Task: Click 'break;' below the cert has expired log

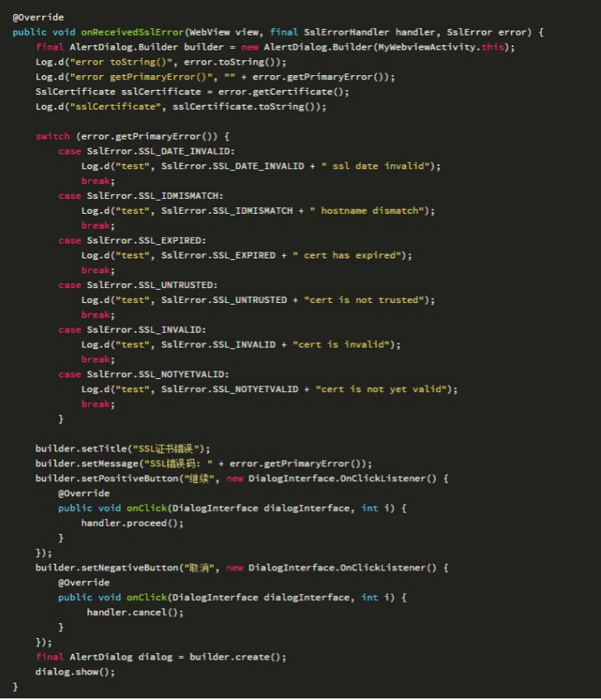Action: pos(97,270)
